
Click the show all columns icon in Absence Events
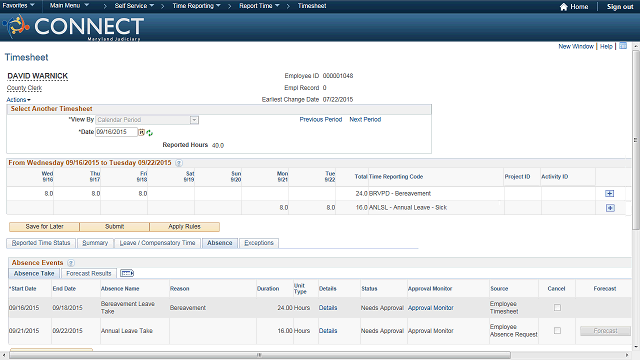(x=127, y=273)
